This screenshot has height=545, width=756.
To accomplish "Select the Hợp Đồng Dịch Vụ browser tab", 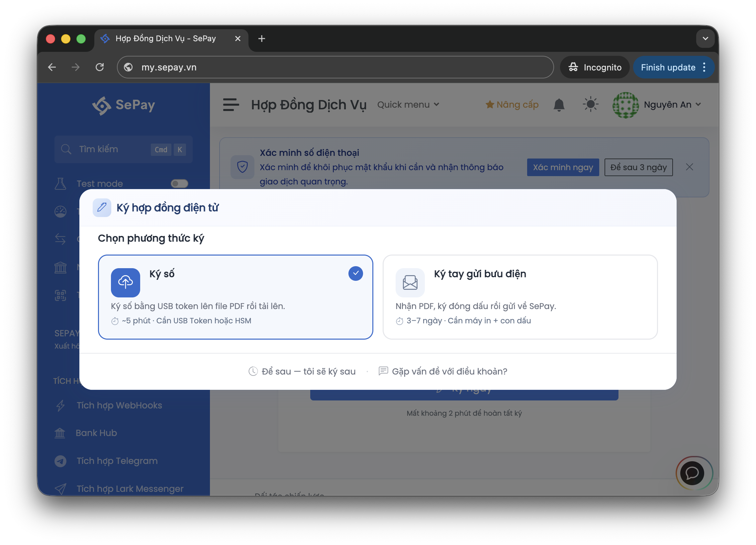I will point(166,39).
